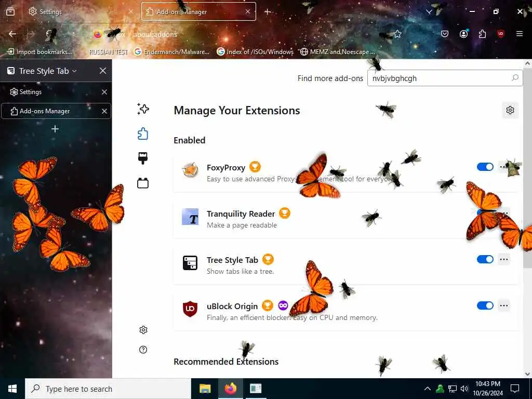Select Settings in the tree sidebar
The height and width of the screenshot is (399, 532).
click(56, 92)
